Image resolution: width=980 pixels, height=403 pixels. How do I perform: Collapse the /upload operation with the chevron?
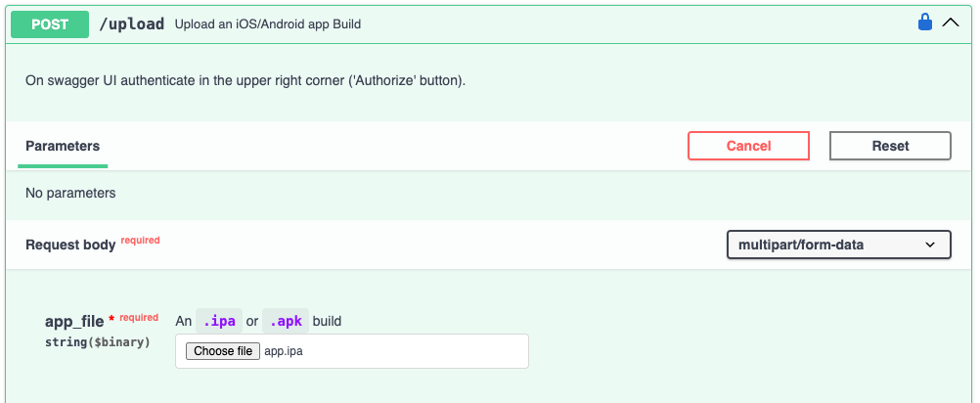point(950,23)
